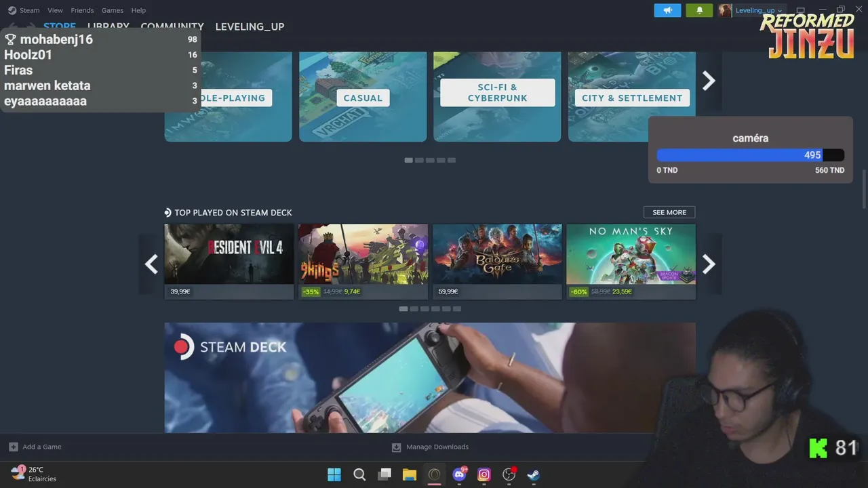Click the Steam Deck promo banner
The height and width of the screenshot is (488, 868).
pyautogui.click(x=430, y=378)
